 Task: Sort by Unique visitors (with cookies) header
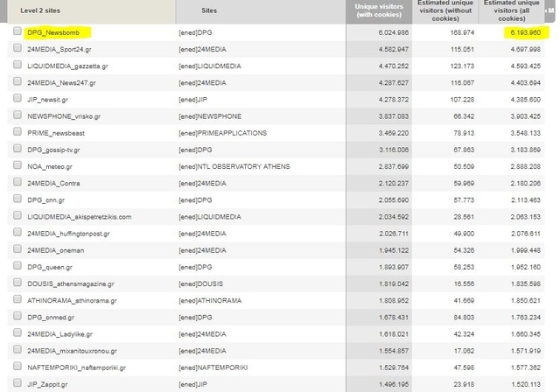coord(378,11)
